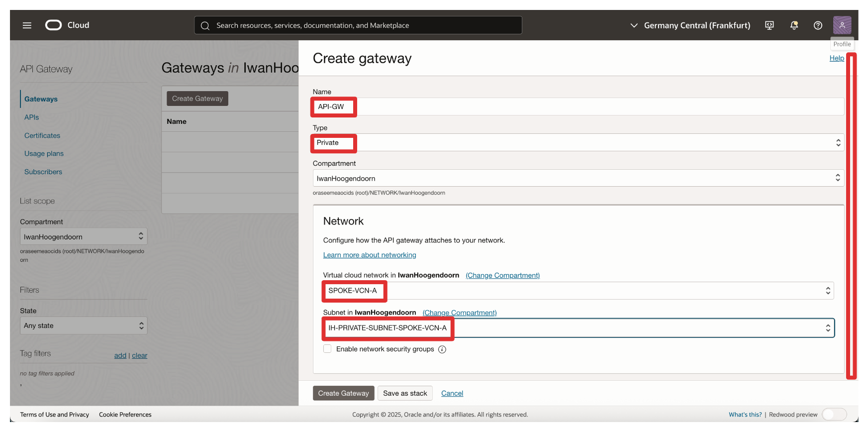Click the Save as stack button
Viewport: 868px width, 432px height.
405,393
